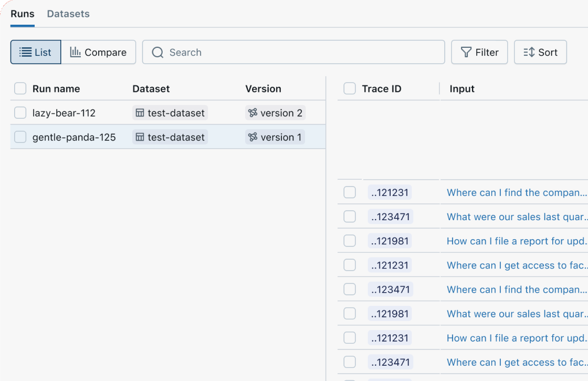This screenshot has width=588, height=381.
Task: Click the Sort arrows icon
Action: (x=529, y=53)
